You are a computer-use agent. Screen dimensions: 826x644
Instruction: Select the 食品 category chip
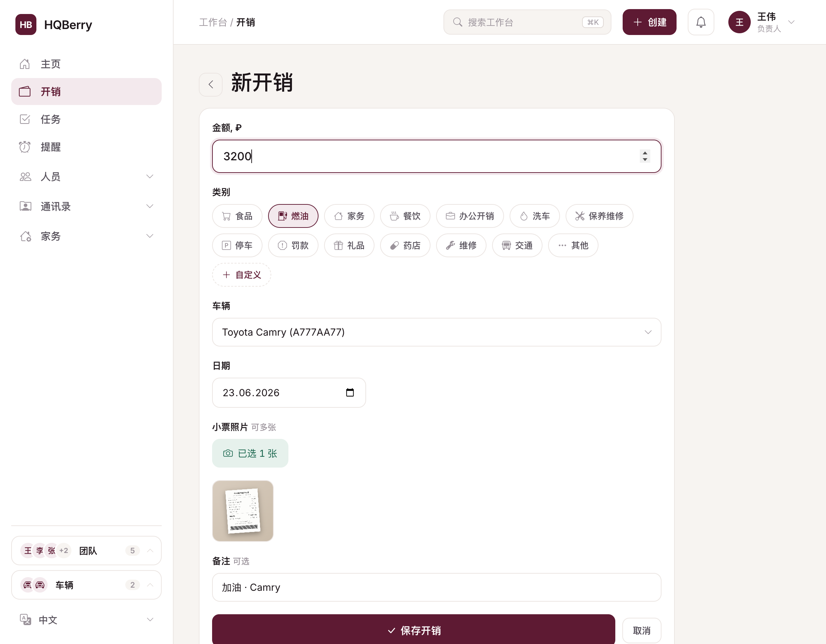pos(237,216)
